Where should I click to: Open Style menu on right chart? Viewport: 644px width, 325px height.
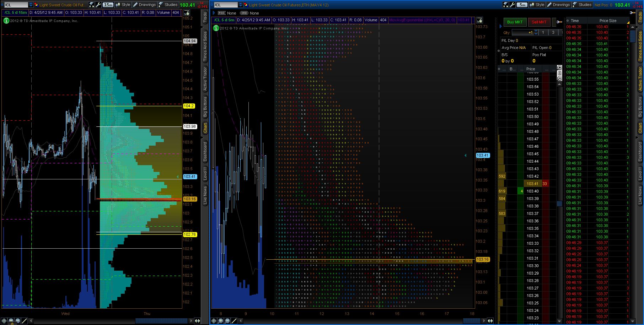click(537, 5)
